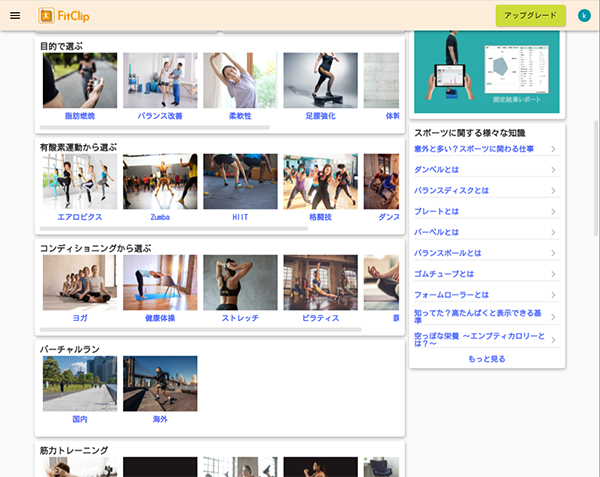
Task: Click the もっと見る link
Action: click(x=487, y=358)
